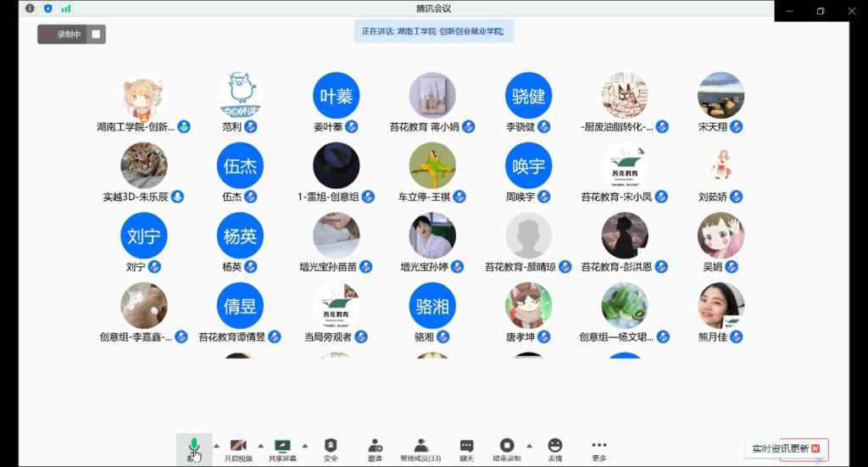868x467 pixels.
Task: Open the Emoji (表情) reactions
Action: [x=554, y=448]
